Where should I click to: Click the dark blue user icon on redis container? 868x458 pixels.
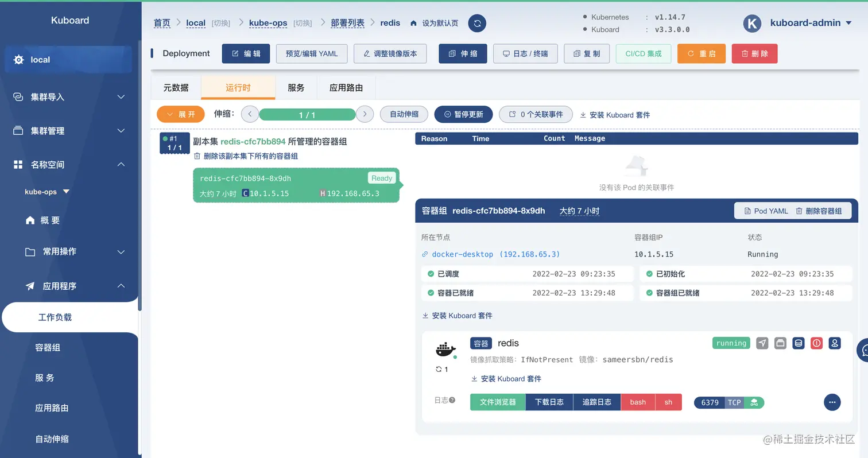[835, 343]
